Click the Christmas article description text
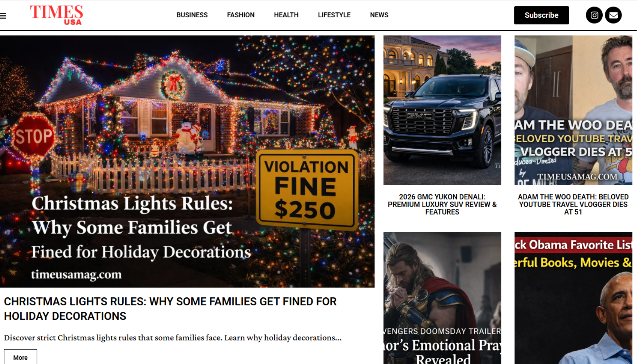Viewport: 637px width, 364px height. coord(173,337)
